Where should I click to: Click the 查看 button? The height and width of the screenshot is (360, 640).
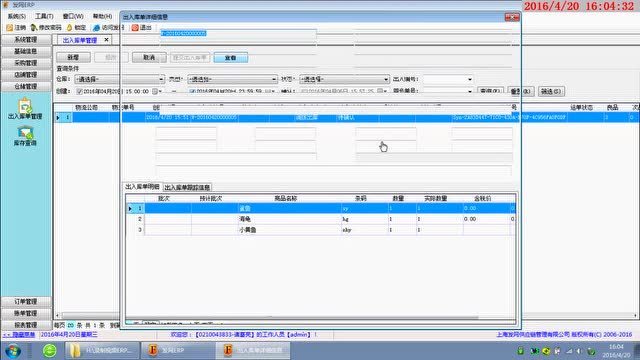[231, 58]
